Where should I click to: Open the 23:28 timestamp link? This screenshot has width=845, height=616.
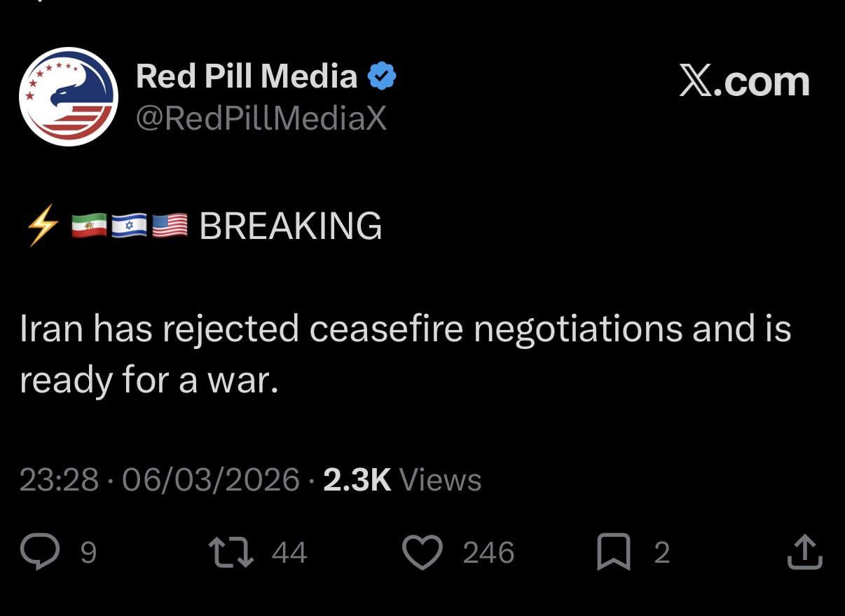(59, 480)
